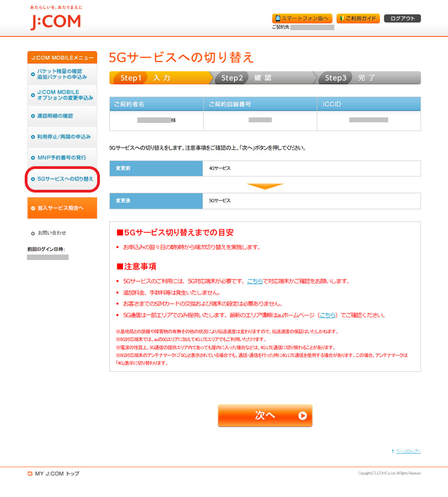The image size is (448, 497).
Task: Jump to page top (ページのトップへ)
Action: (408, 451)
